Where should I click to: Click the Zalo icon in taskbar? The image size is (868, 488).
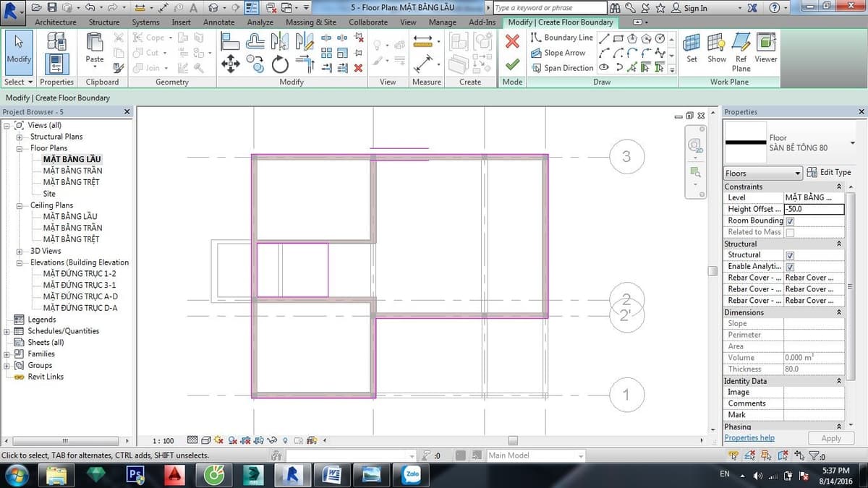click(x=412, y=474)
